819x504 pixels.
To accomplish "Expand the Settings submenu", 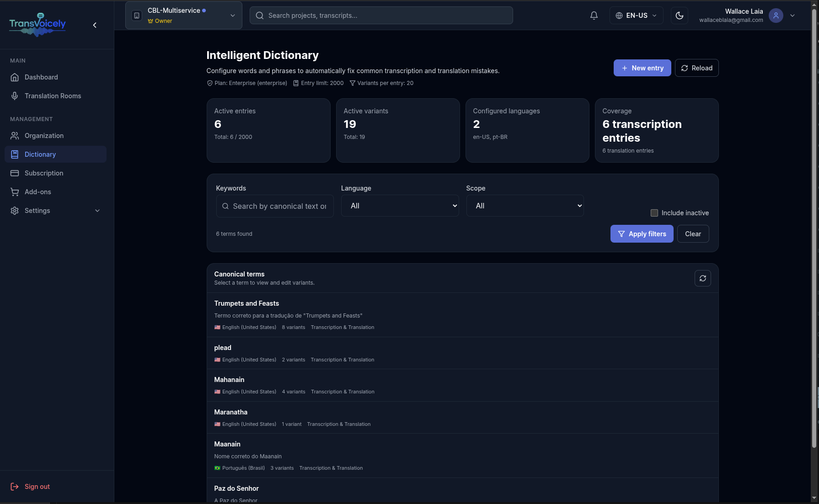I will [56, 211].
